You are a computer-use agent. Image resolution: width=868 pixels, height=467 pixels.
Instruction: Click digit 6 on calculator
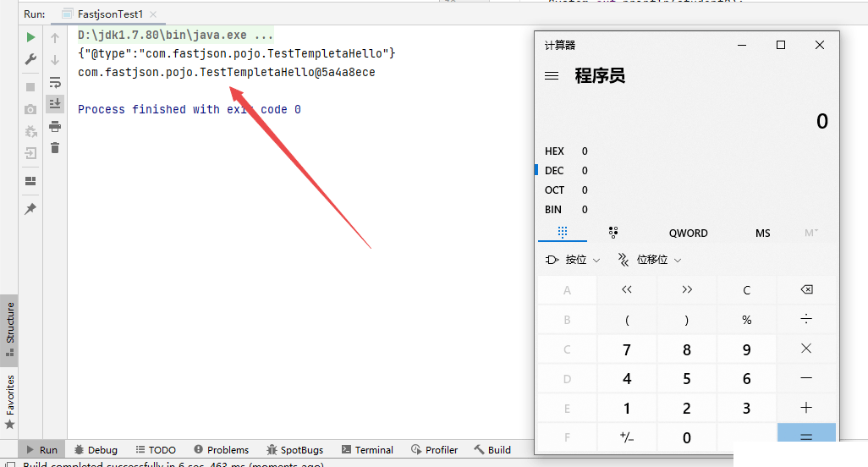point(747,378)
